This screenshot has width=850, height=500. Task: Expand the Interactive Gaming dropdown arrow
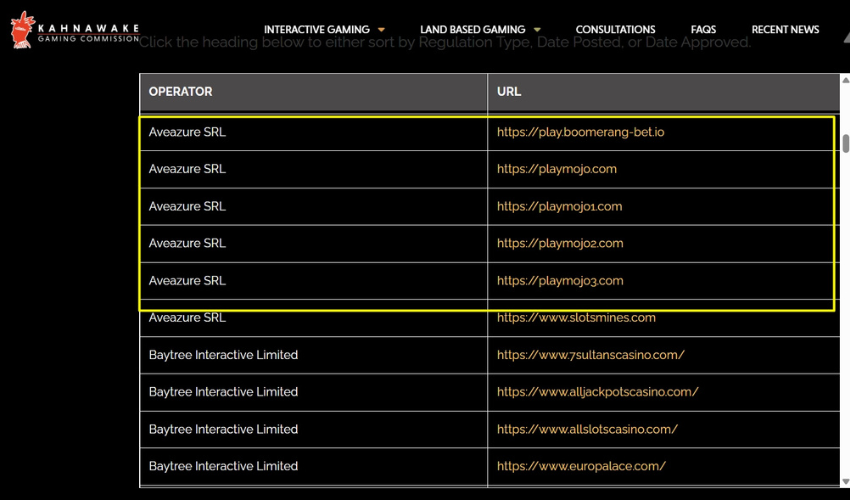[381, 30]
